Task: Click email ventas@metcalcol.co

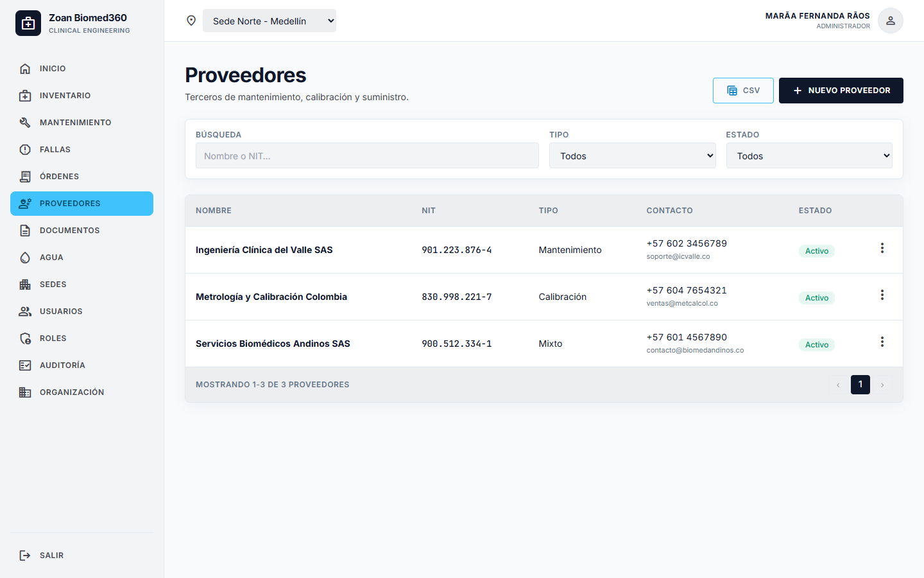Action: point(682,303)
